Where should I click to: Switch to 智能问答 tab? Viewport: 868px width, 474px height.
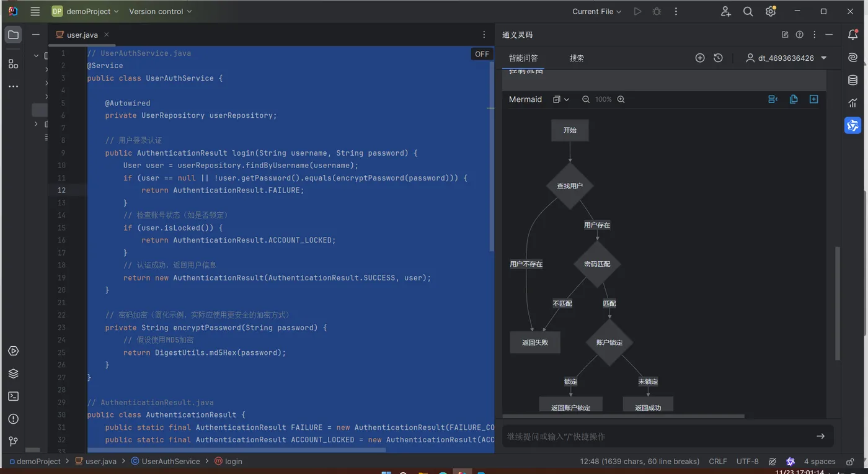click(523, 58)
